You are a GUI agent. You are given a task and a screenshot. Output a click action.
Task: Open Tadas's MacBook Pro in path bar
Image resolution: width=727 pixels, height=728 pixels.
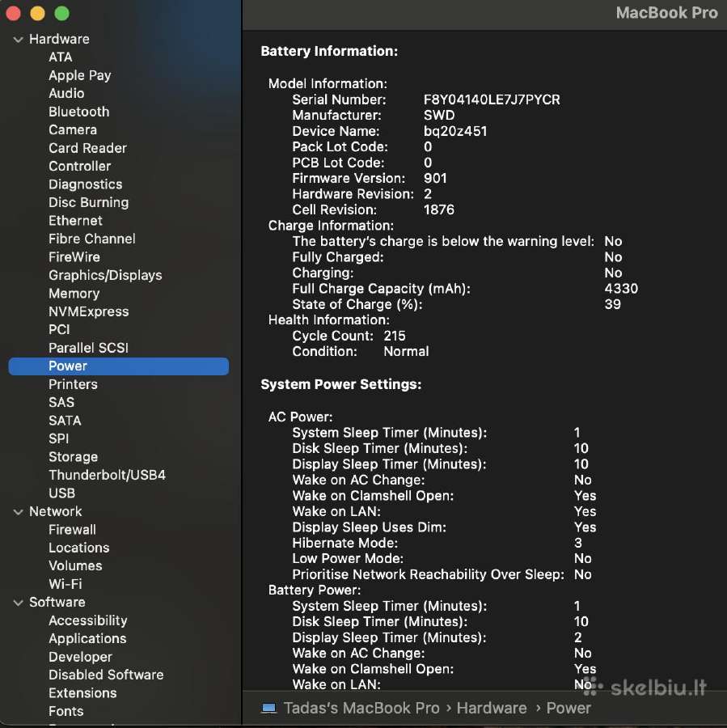pos(361,708)
